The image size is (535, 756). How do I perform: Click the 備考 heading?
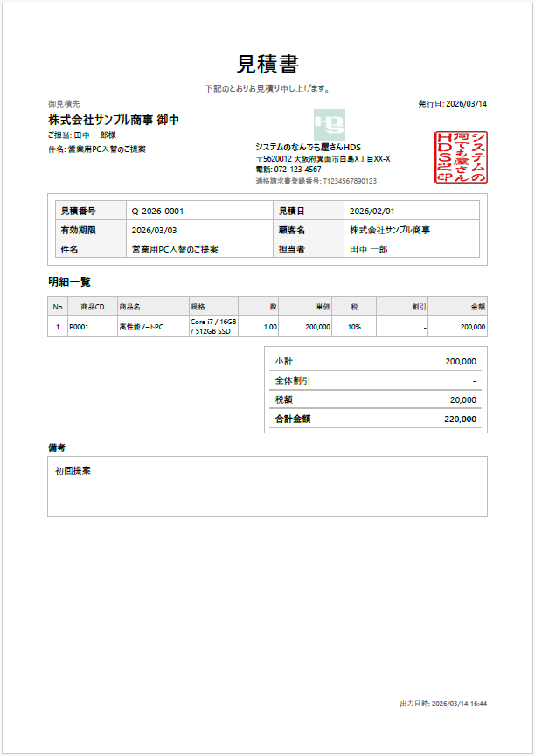tap(57, 447)
